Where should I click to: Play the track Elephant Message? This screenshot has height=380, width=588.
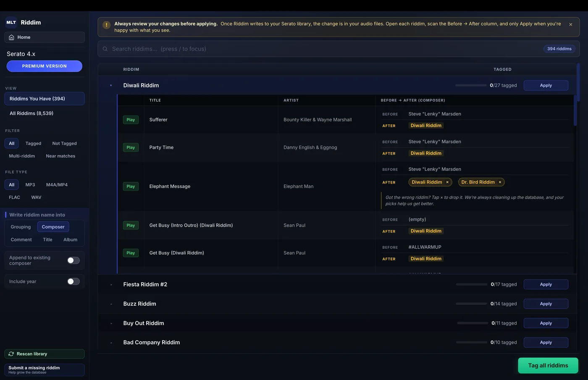pyautogui.click(x=131, y=186)
